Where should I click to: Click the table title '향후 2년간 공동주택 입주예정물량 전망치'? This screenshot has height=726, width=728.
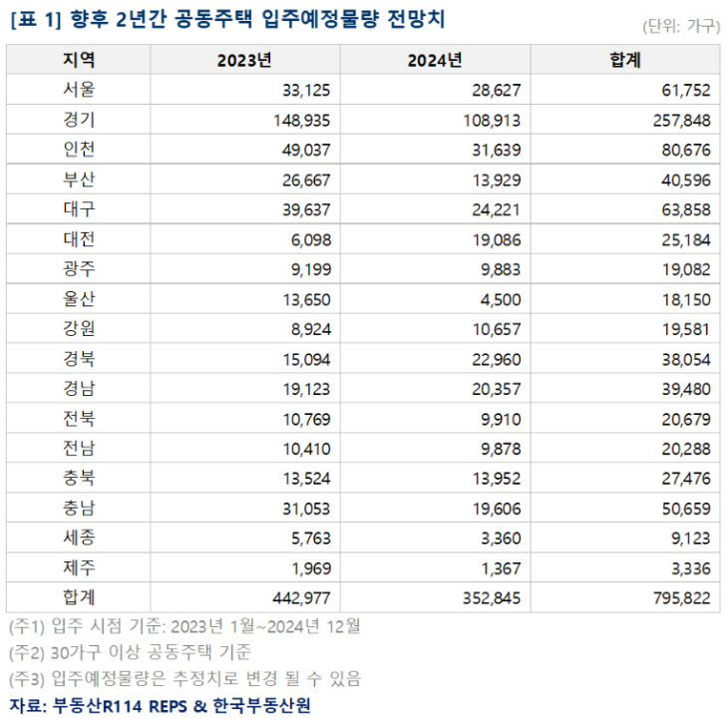tap(257, 20)
